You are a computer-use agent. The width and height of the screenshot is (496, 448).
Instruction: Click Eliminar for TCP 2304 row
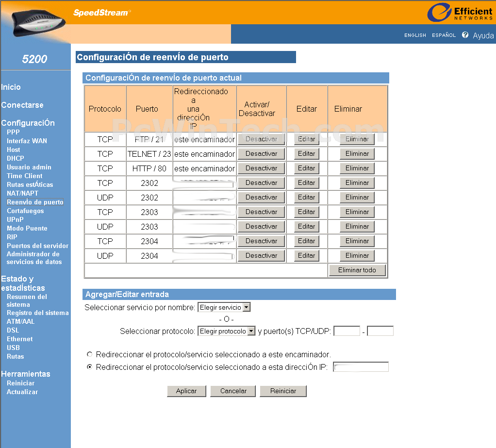click(357, 241)
